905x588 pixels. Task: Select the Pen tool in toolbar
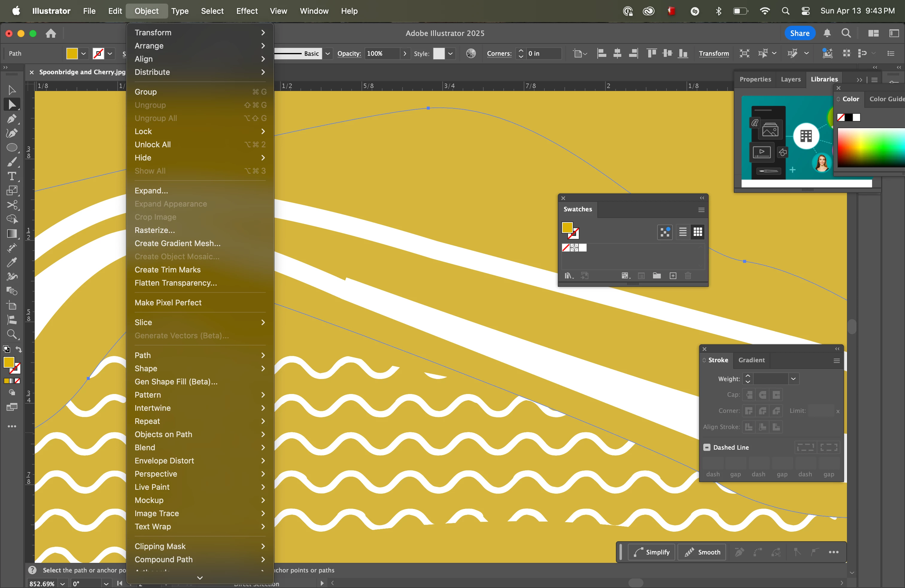(x=12, y=119)
